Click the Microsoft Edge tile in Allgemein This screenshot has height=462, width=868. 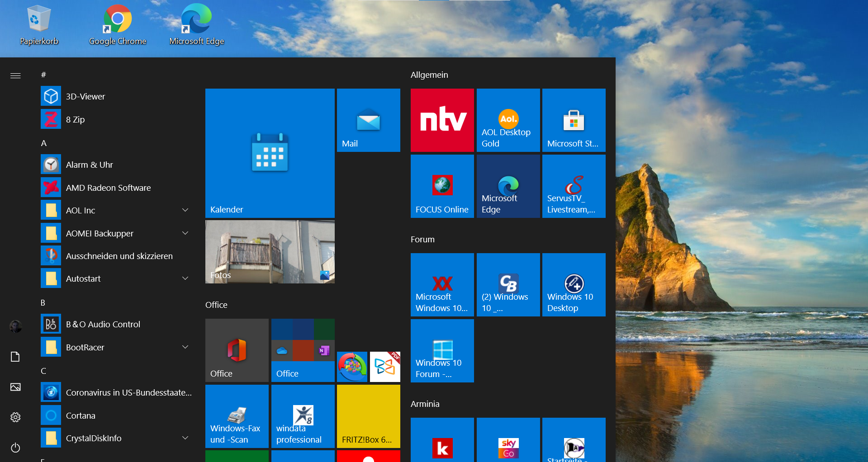pos(508,186)
